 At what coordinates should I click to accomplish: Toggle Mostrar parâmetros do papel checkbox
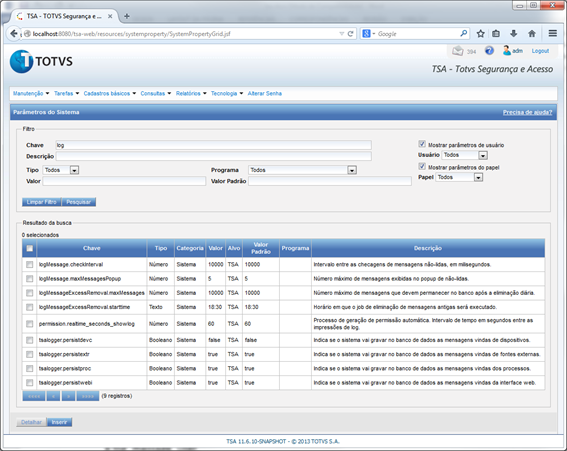[x=422, y=166]
